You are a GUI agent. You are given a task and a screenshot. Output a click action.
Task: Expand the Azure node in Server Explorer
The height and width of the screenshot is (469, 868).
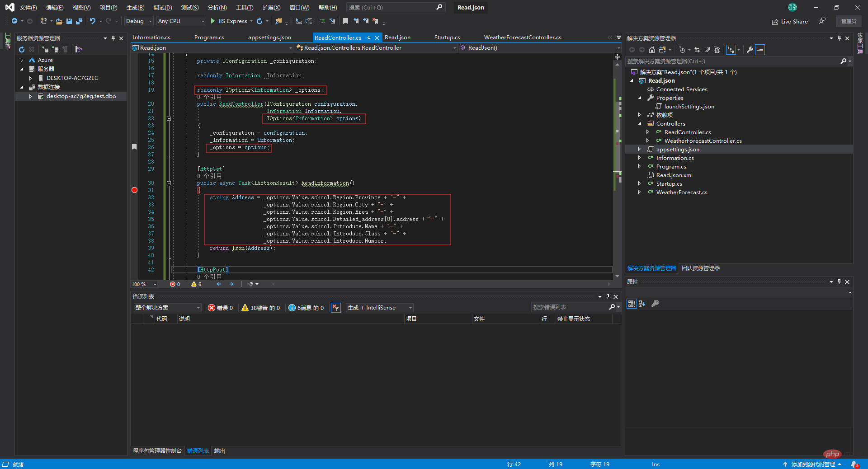[22, 60]
